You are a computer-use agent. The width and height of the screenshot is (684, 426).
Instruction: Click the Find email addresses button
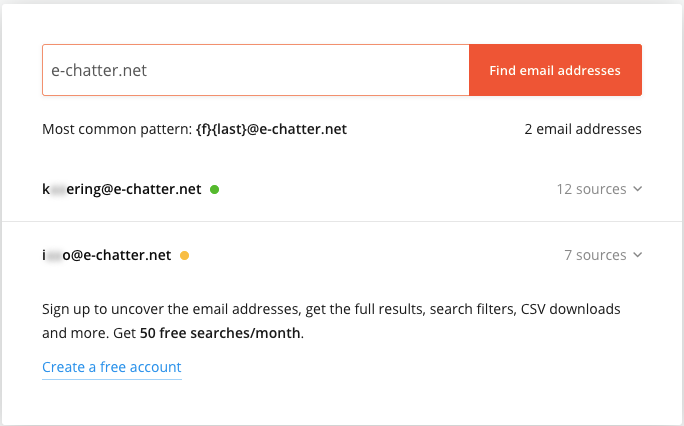point(555,70)
